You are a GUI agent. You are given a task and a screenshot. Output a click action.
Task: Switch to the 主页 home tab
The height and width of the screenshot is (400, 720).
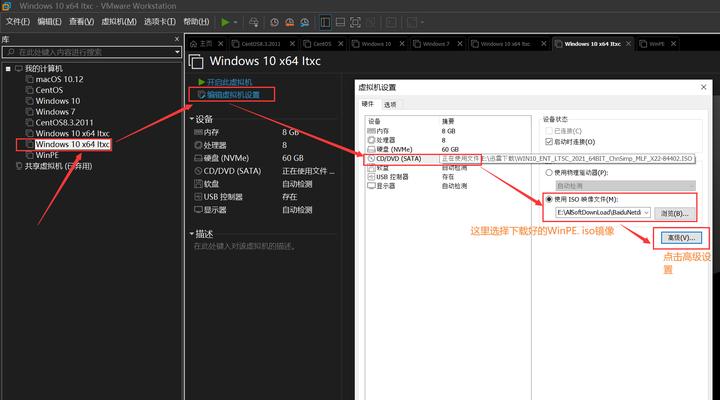coord(202,44)
